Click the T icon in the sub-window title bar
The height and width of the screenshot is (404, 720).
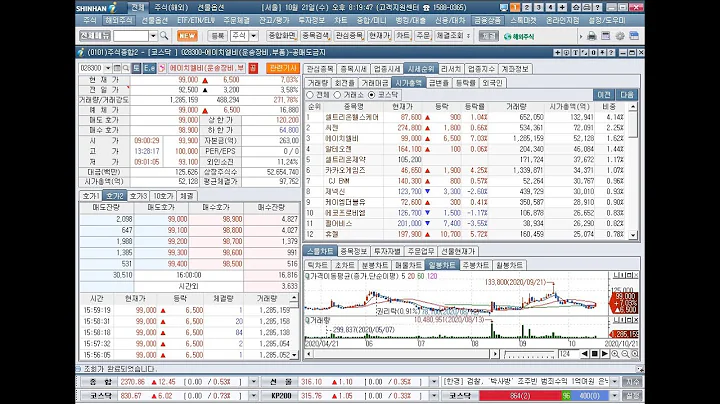(575, 52)
